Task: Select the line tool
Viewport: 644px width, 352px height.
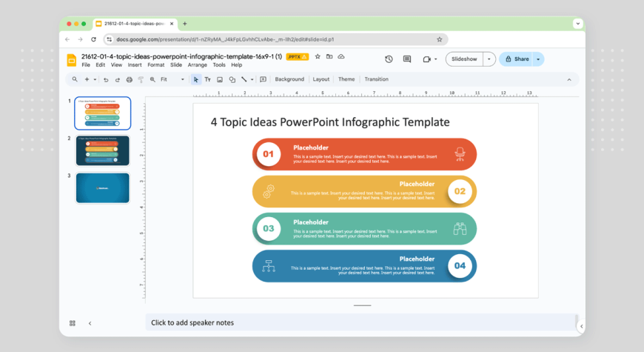Action: point(244,79)
